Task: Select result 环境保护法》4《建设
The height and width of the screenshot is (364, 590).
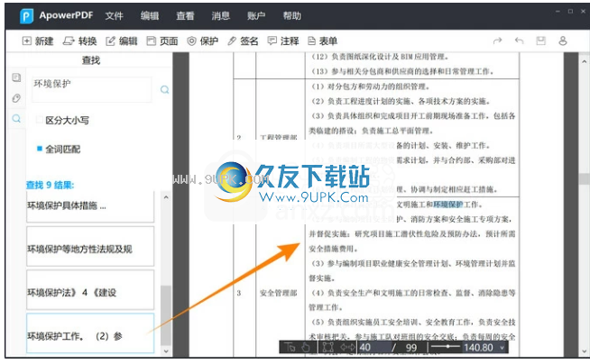Action: pos(90,290)
